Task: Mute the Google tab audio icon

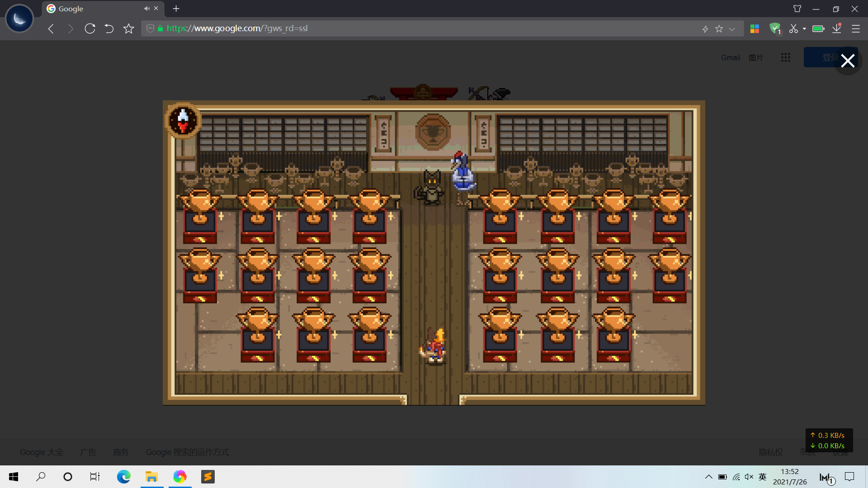Action: click(146, 9)
